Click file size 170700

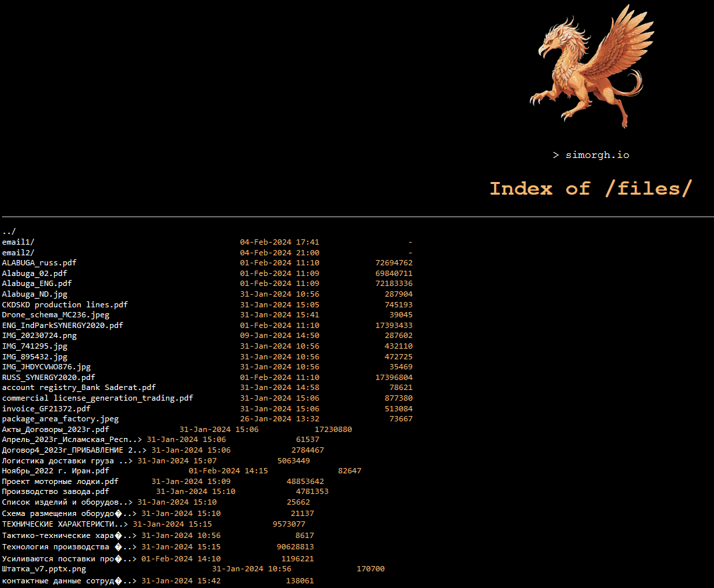click(x=371, y=569)
